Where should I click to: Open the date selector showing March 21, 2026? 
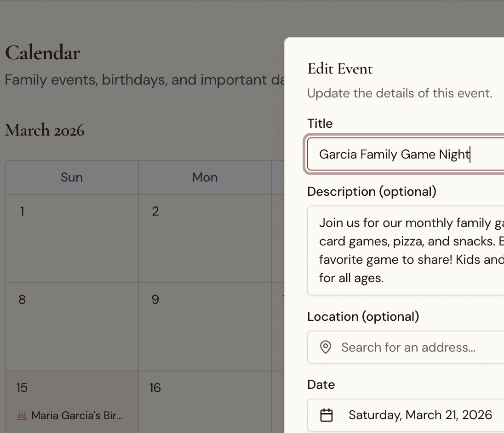[414, 415]
